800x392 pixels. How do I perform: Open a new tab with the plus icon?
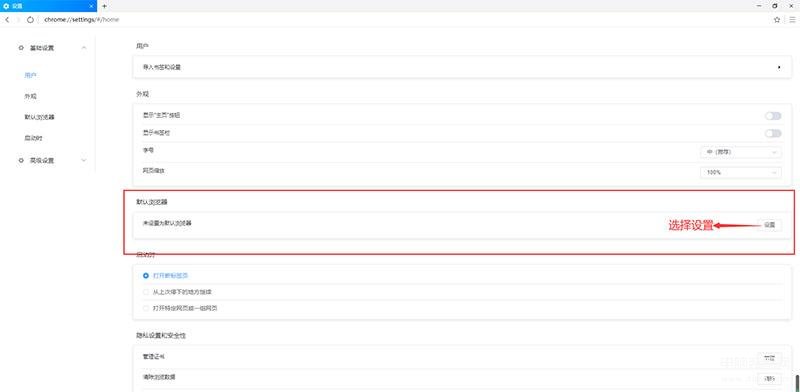[104, 6]
